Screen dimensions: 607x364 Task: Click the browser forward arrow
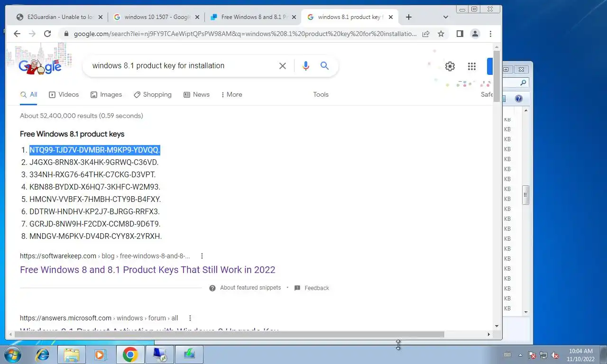click(32, 34)
